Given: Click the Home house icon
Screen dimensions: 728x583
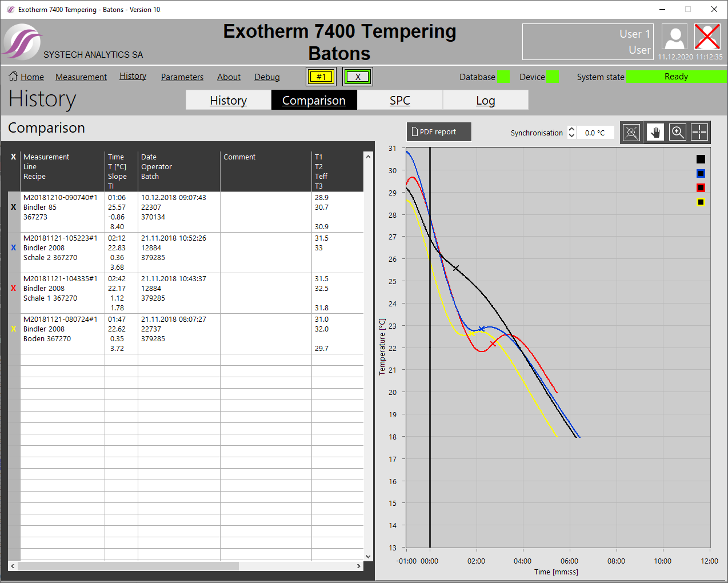Looking at the screenshot, I should [13, 76].
